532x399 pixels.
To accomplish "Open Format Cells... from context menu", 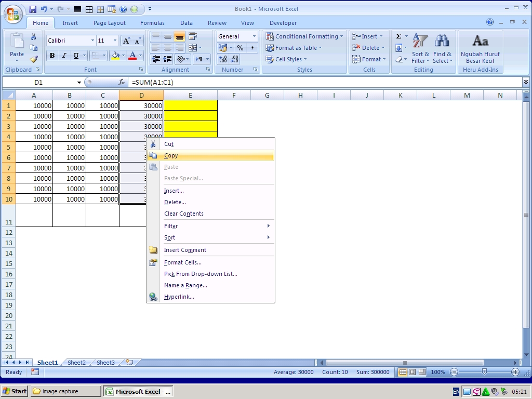I will tap(210, 262).
